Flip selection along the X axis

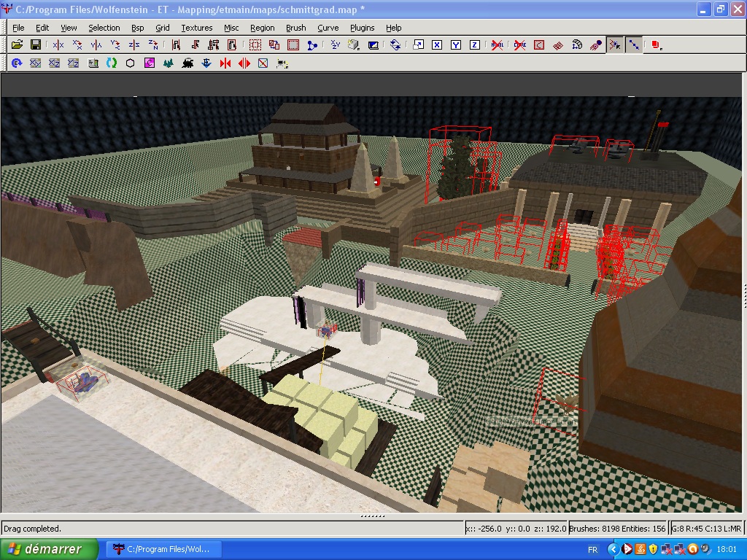58,44
